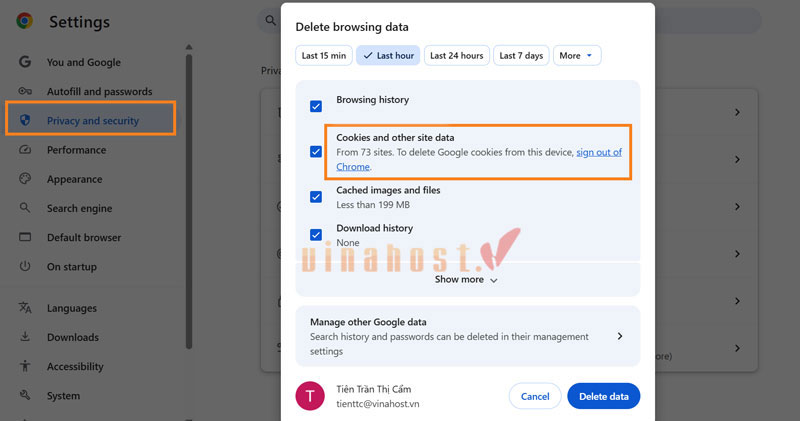The image size is (800, 421).
Task: Click the power icon for On startup
Action: 24,266
